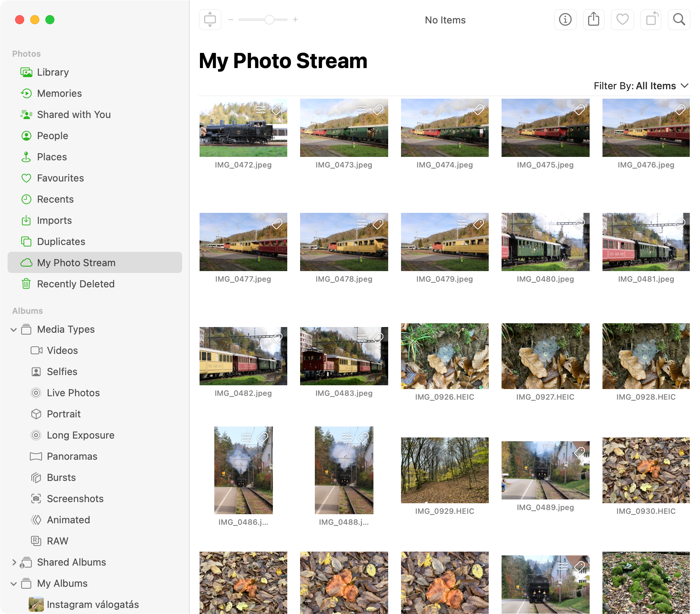The height and width of the screenshot is (614, 700).
Task: Select photo IMG_0480.jpeg thumbnail
Action: [x=545, y=242]
